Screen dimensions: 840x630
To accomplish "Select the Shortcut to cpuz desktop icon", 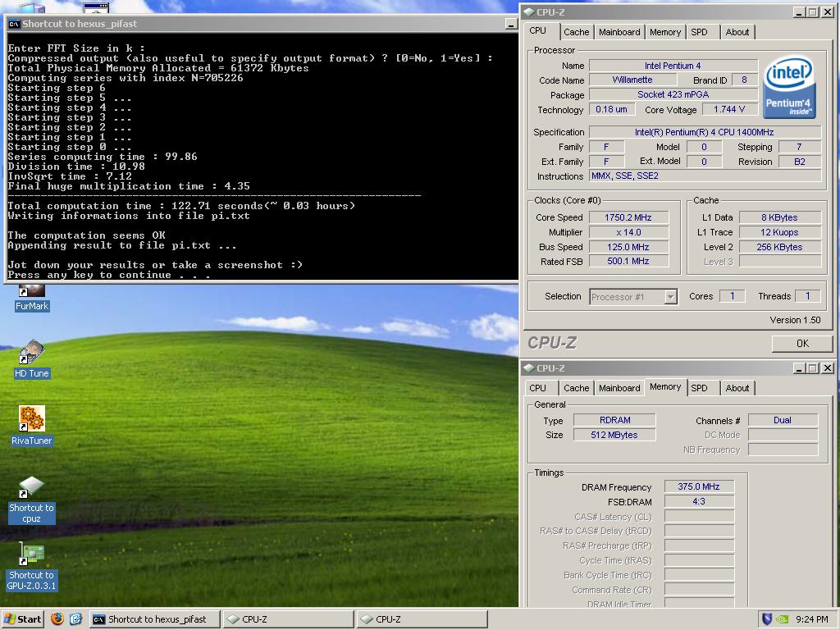I will pos(32,500).
